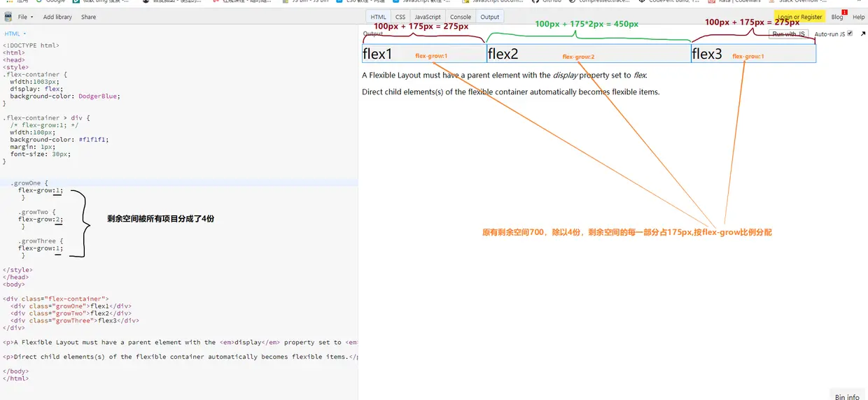Click the output paragraph starting 'Direct child elements'
This screenshot has width=868, height=400.
pyautogui.click(x=511, y=92)
